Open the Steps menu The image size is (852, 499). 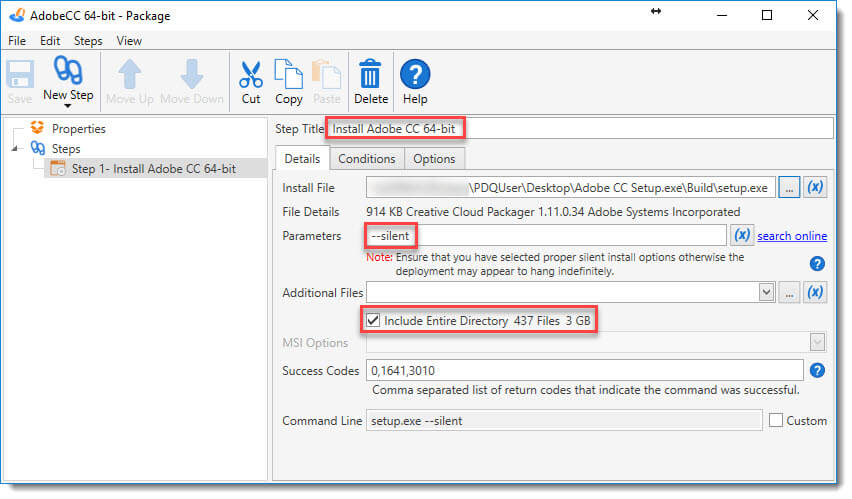88,41
